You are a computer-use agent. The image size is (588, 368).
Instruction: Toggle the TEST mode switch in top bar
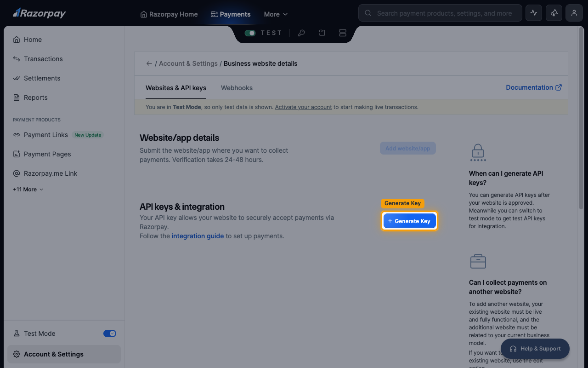coord(250,33)
